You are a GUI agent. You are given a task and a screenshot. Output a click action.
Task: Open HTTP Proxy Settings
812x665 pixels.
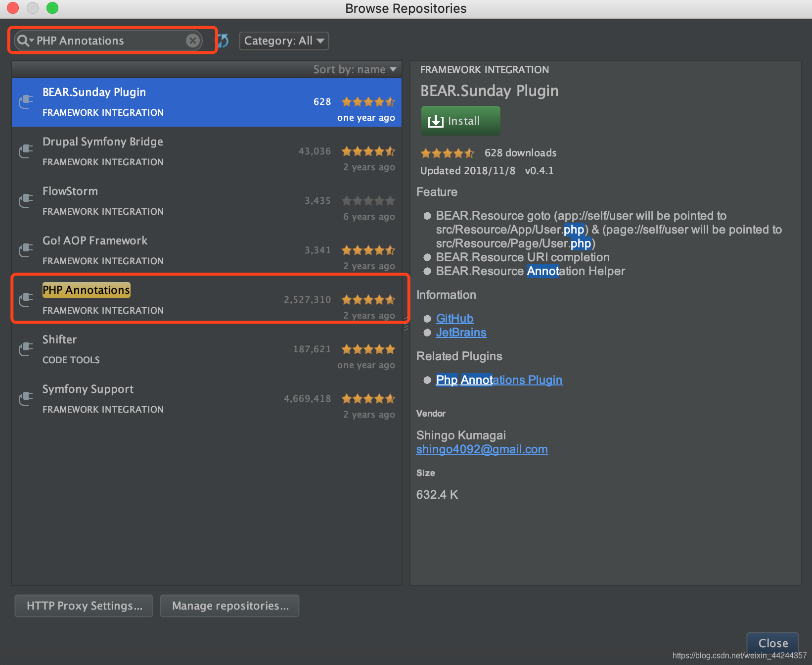tap(84, 606)
